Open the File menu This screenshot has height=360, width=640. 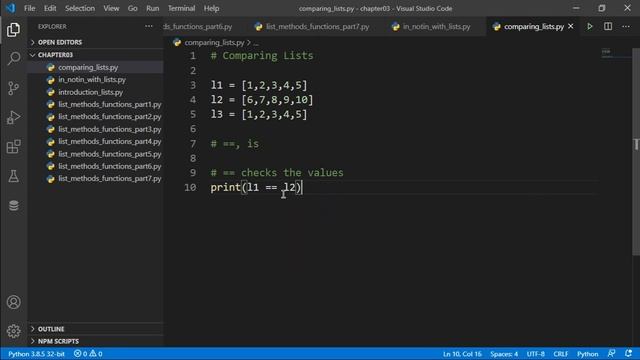tap(29, 8)
